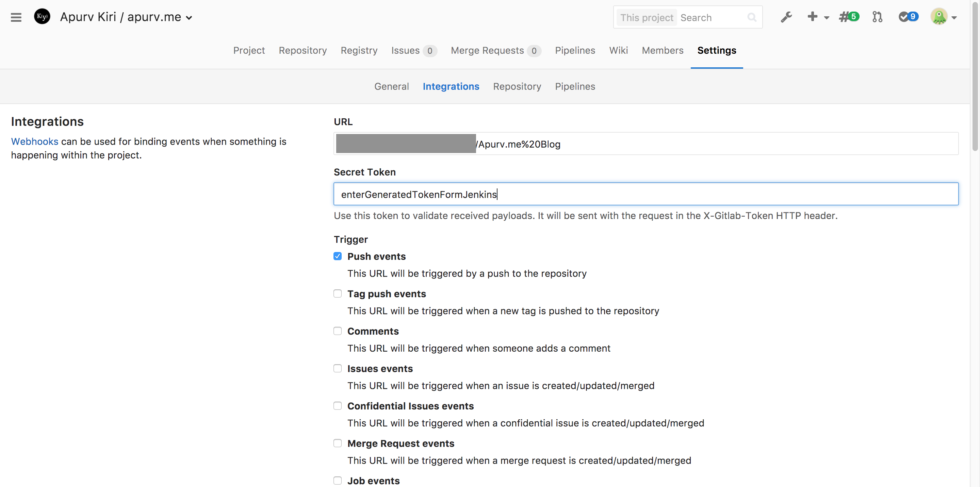Enable the Tag push events checkbox
Screen dimensions: 980x487
point(338,293)
